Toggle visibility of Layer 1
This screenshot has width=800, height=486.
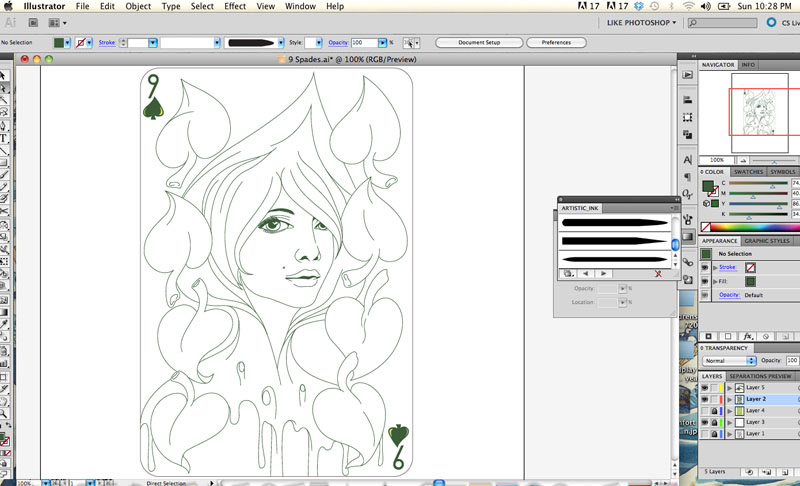tap(705, 434)
